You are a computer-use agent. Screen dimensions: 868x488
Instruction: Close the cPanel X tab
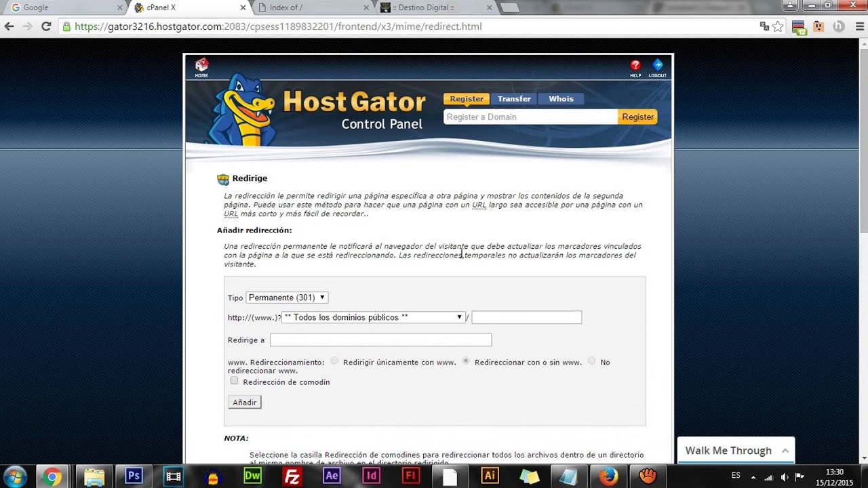(x=243, y=7)
